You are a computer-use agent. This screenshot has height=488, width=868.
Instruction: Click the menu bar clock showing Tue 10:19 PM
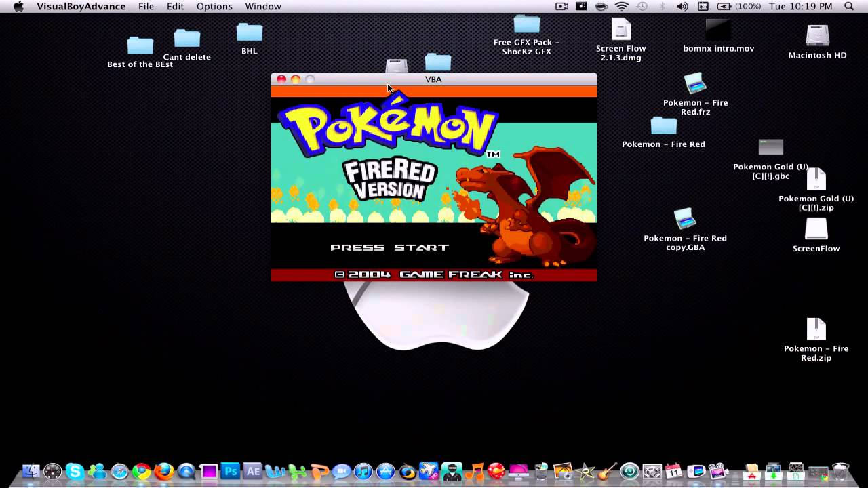pos(801,6)
